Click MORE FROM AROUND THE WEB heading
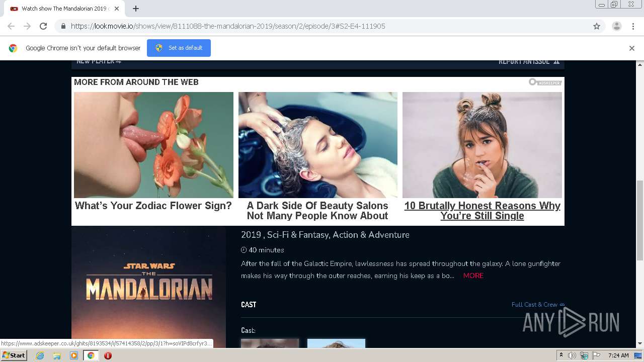The height and width of the screenshot is (362, 644). [x=136, y=82]
